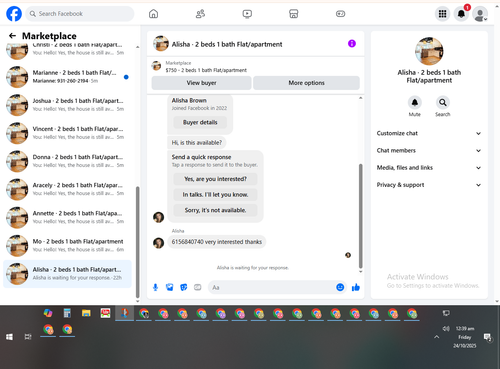
Task: Open Aracely's conversation in the list
Action: pyautogui.click(x=67, y=189)
